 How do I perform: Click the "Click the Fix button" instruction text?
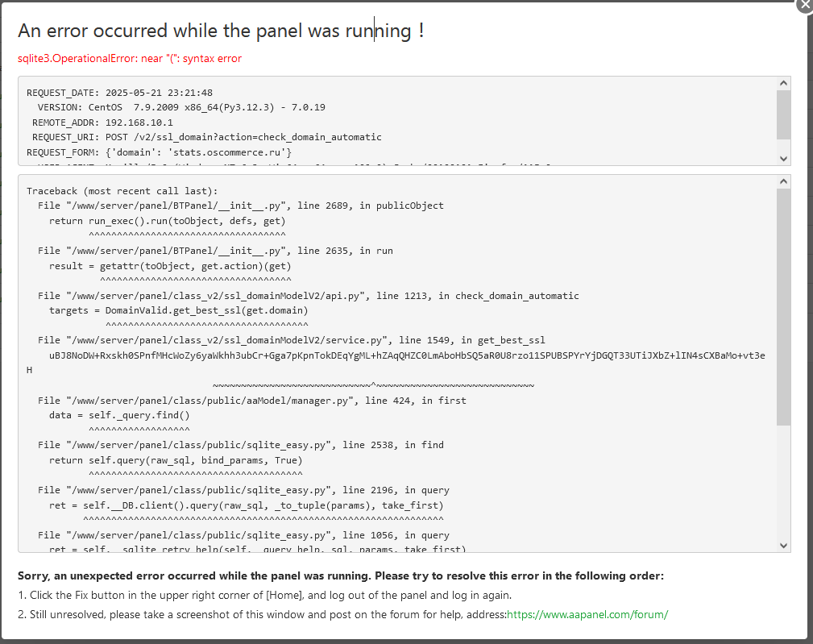tap(265, 595)
